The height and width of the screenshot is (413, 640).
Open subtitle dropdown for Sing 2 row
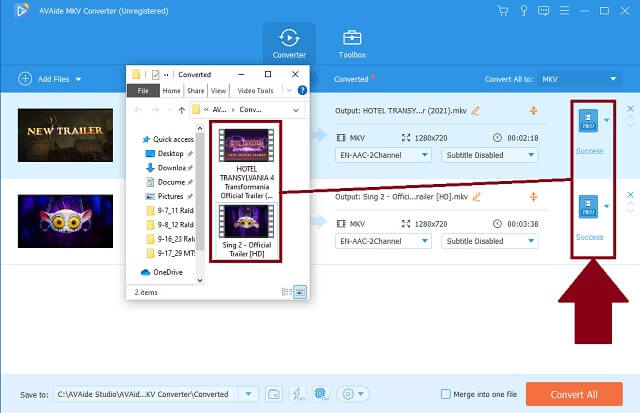(489, 241)
